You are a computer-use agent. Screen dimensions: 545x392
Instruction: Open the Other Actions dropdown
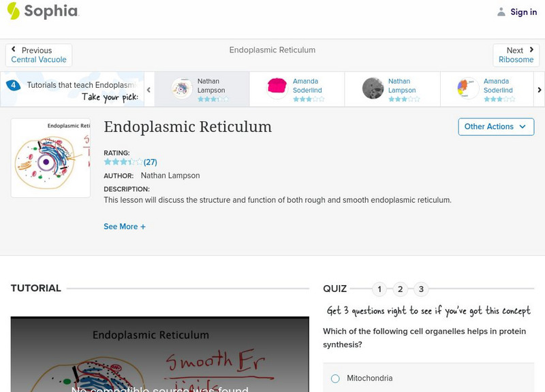495,127
